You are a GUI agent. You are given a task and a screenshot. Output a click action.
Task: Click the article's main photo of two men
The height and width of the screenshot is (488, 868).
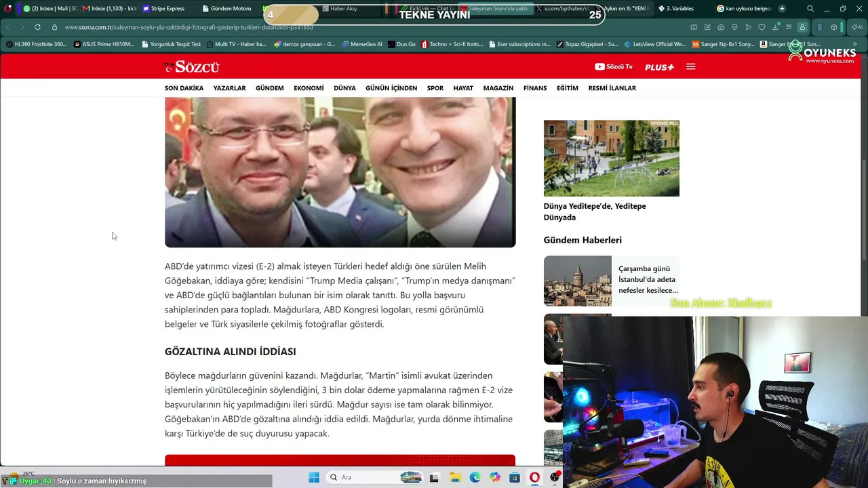coord(340,172)
